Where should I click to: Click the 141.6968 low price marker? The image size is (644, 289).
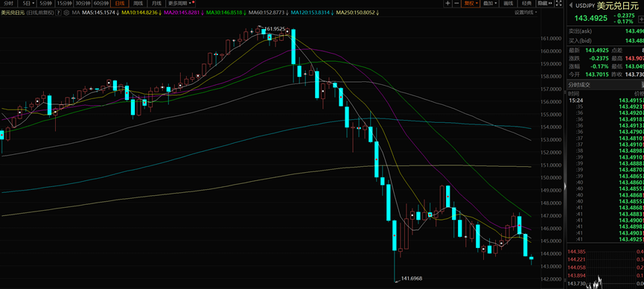(x=411, y=279)
